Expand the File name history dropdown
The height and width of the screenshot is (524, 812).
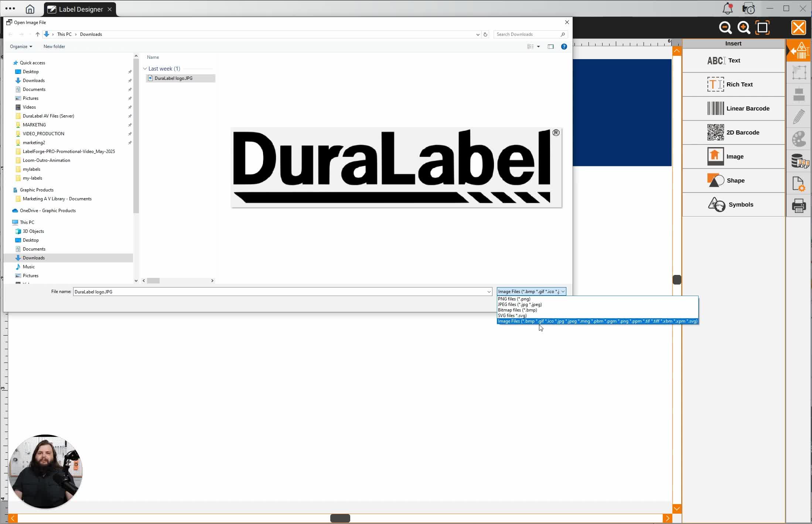pyautogui.click(x=489, y=292)
